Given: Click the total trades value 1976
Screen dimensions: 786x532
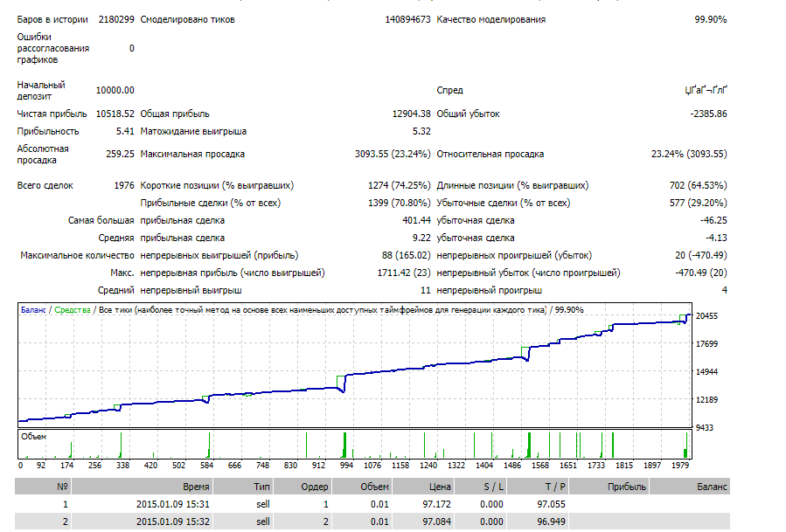Looking at the screenshot, I should pyautogui.click(x=124, y=185).
